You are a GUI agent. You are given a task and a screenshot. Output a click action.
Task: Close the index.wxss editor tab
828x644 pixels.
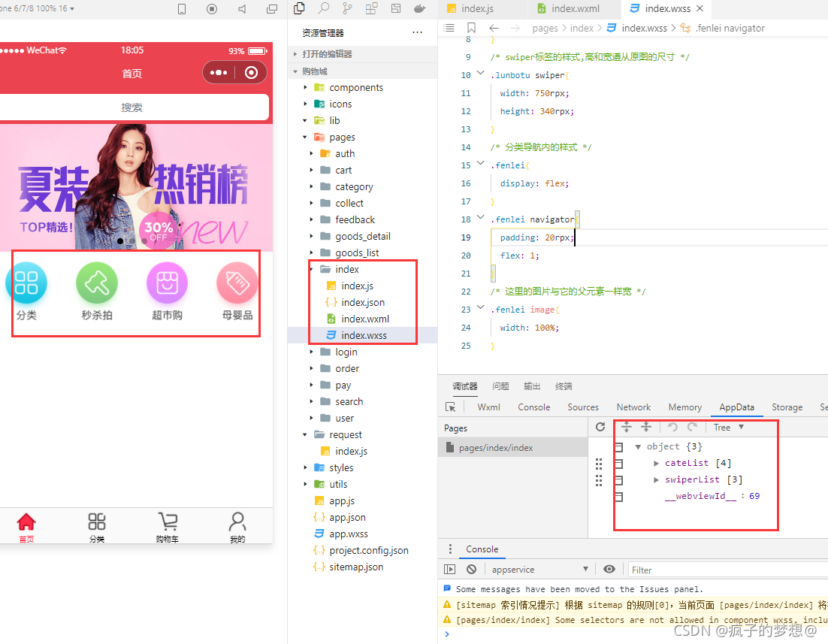700,8
